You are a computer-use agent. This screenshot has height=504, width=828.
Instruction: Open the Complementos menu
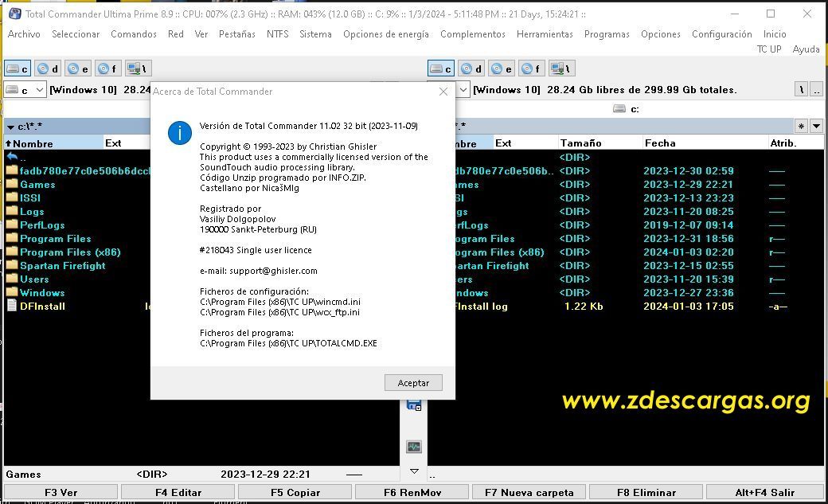pyautogui.click(x=473, y=33)
